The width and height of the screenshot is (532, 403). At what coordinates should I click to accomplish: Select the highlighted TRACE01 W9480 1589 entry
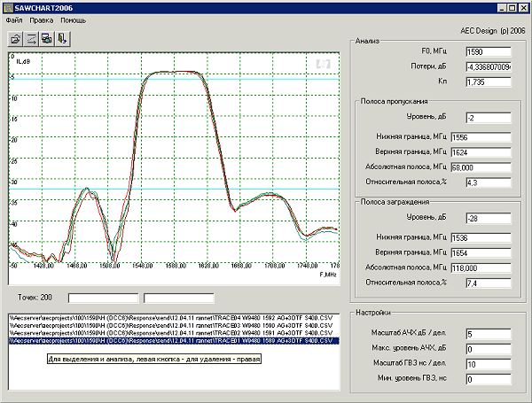168,341
